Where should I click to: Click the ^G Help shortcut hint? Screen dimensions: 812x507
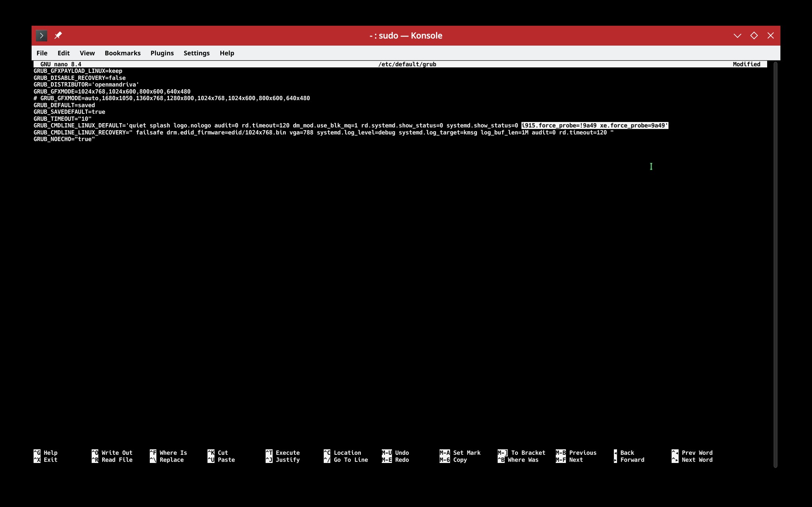click(46, 453)
